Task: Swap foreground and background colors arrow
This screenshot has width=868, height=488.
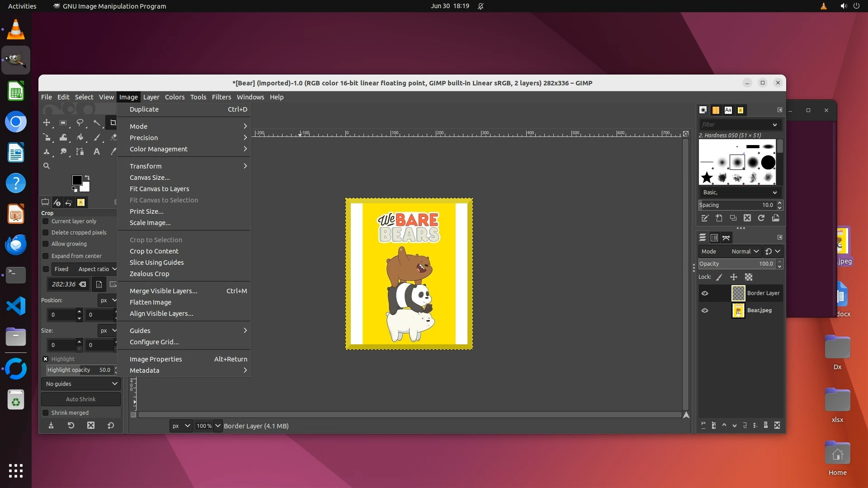Action: pyautogui.click(x=87, y=178)
